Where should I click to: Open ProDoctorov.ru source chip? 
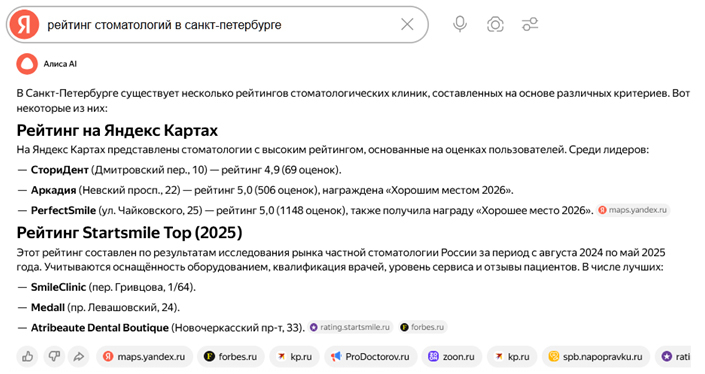pyautogui.click(x=370, y=356)
